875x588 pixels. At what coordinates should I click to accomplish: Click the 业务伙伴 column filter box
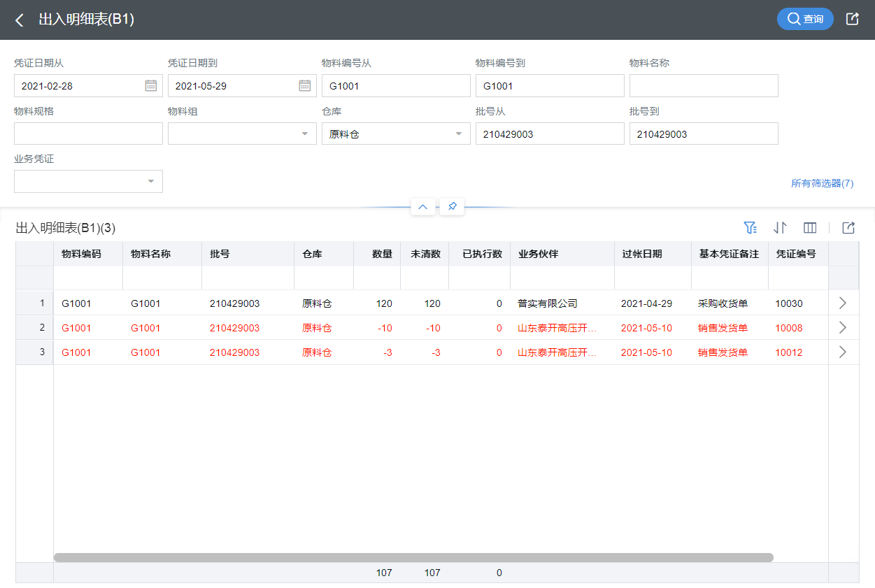562,278
